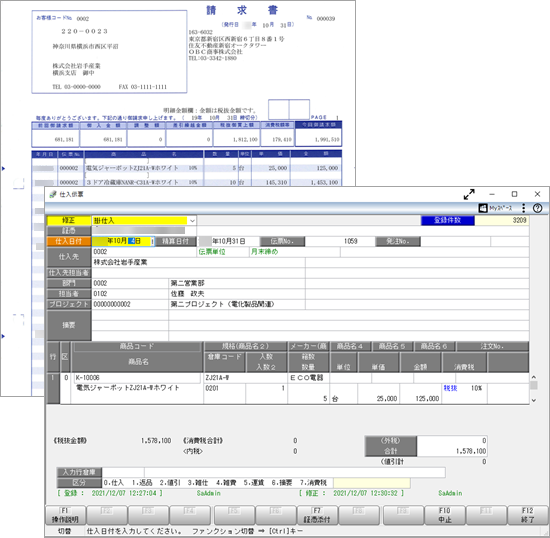This screenshot has width=550, height=538.
Task: Expand the 掛仕入 dropdown arrow
Action: coord(192,221)
